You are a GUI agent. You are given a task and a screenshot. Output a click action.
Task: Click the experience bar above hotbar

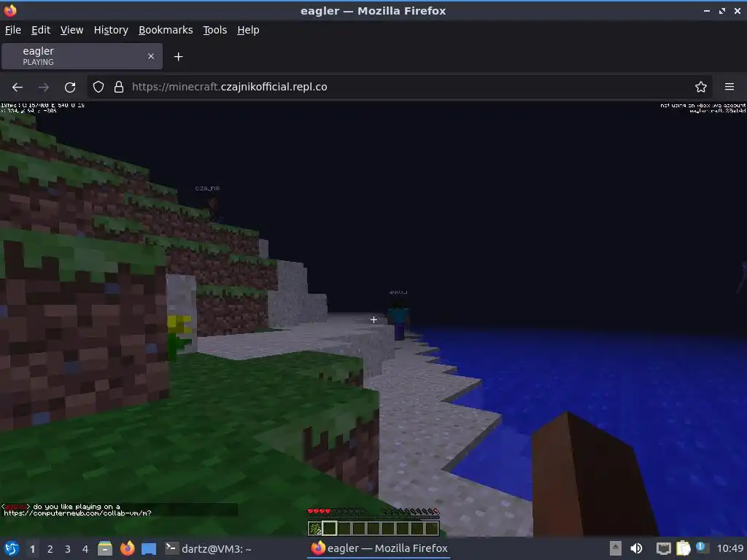pyautogui.click(x=373, y=518)
